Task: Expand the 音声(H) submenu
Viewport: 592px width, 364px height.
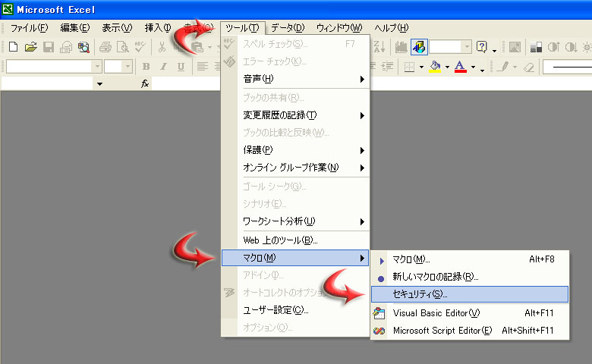Action: [x=295, y=79]
